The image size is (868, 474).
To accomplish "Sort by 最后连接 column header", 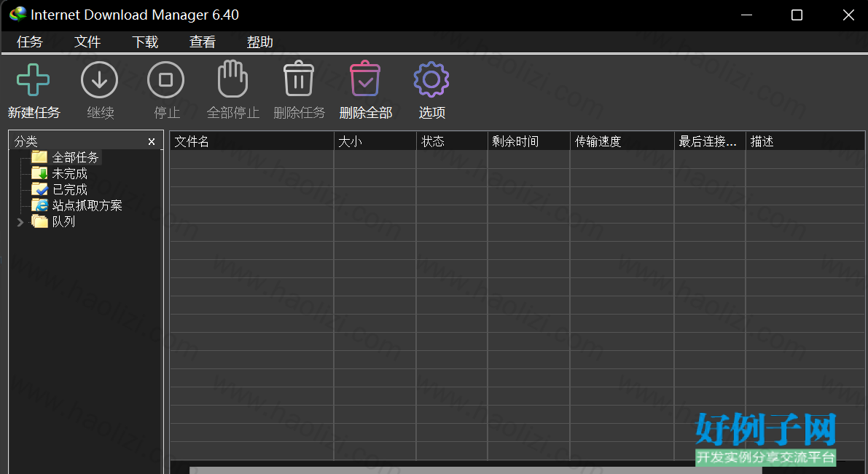I will 711,141.
